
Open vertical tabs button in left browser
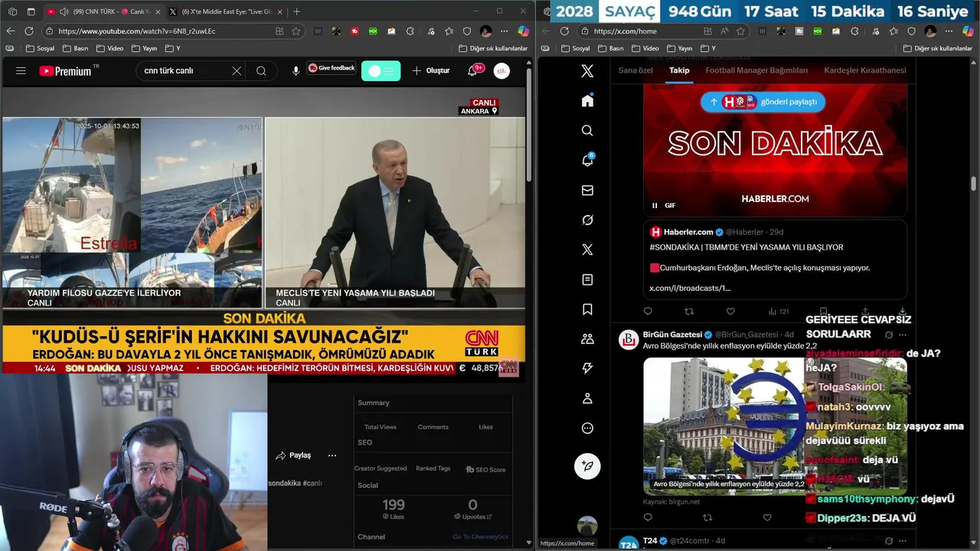coord(31,11)
